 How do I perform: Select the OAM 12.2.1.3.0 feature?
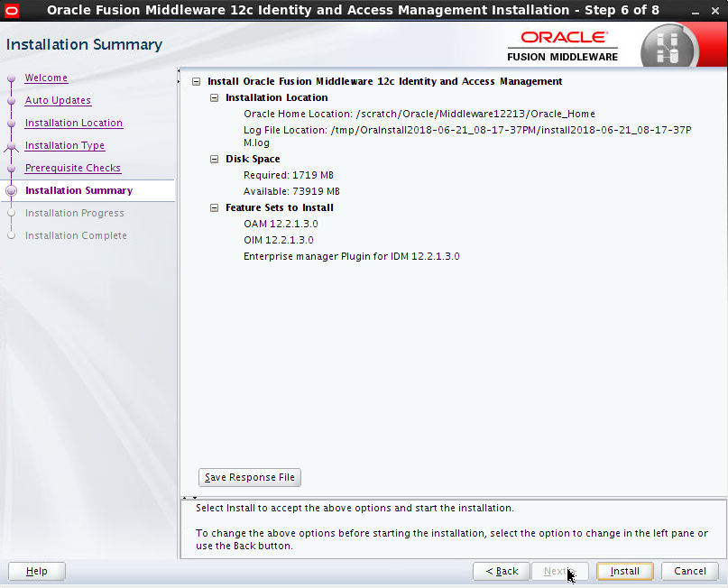281,225
